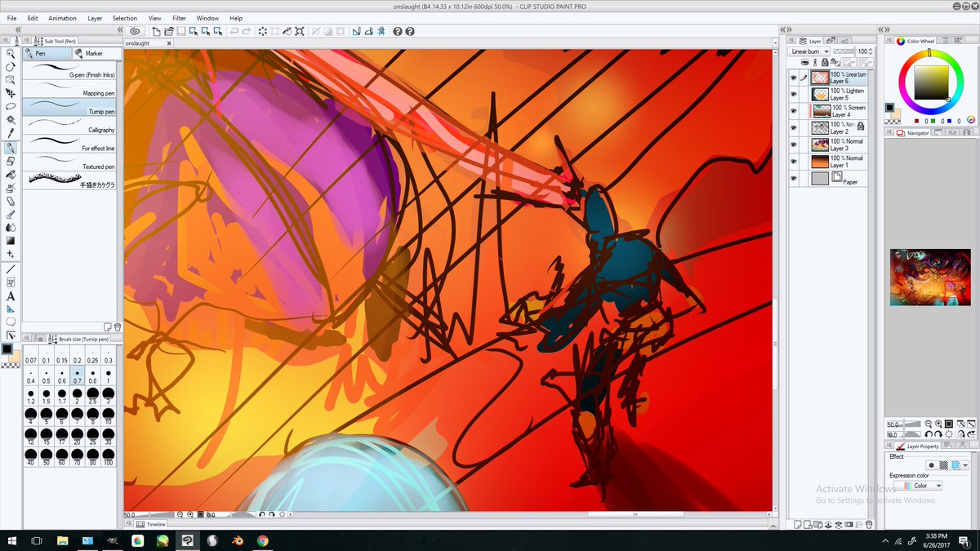The image size is (980, 551).
Task: Open the Filter menu
Action: (x=179, y=17)
